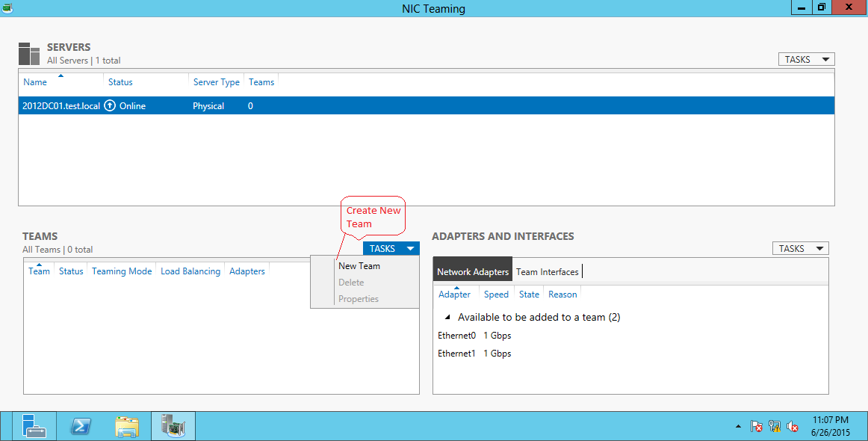Open the Action Center flag icon
This screenshot has height=441, width=868.
tap(757, 426)
